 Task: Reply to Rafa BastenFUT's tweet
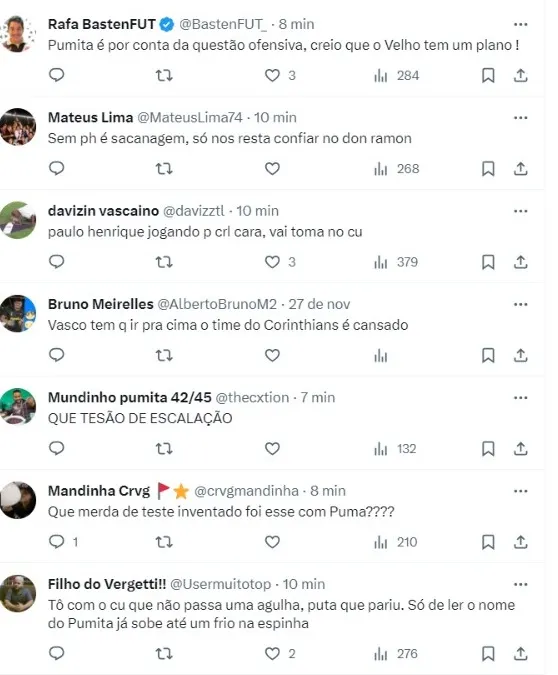56,75
